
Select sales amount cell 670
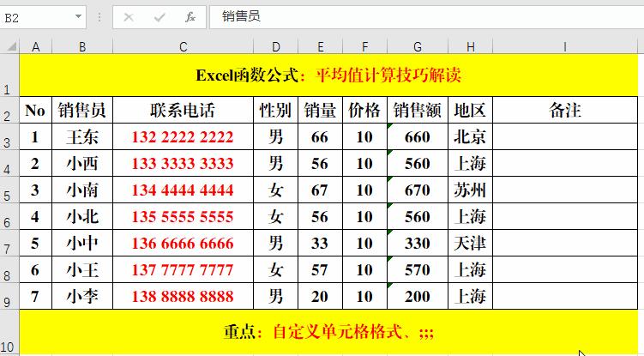coord(418,190)
